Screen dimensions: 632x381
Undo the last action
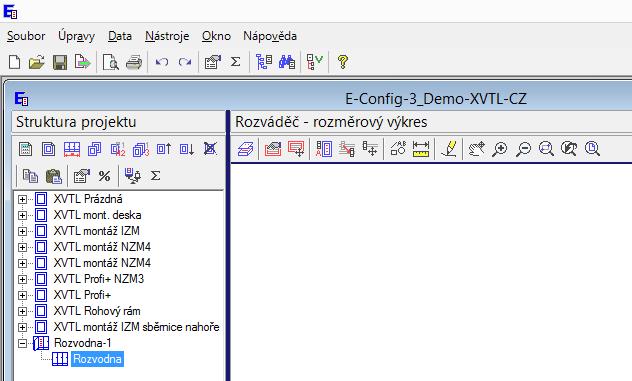coord(162,62)
